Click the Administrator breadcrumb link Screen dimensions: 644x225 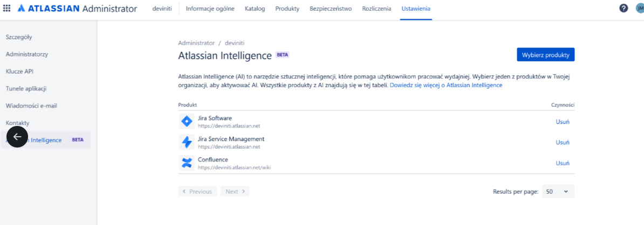[x=196, y=43]
